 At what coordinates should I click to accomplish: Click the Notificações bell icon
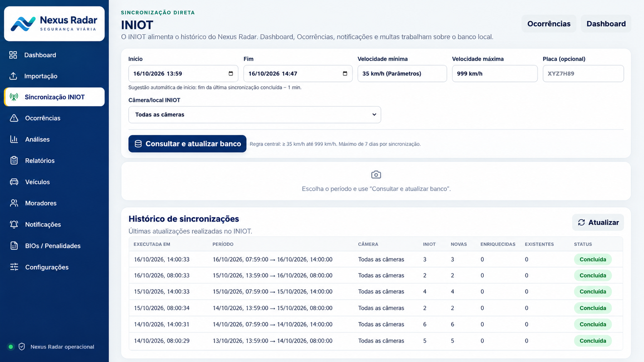pos(14,224)
